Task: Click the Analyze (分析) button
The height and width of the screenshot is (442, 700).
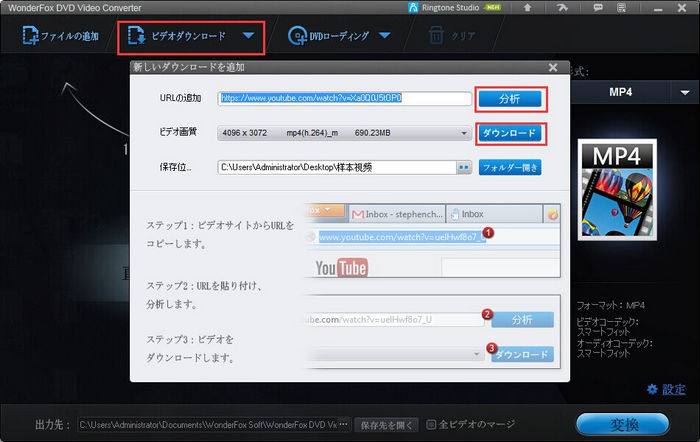Action: [510, 99]
